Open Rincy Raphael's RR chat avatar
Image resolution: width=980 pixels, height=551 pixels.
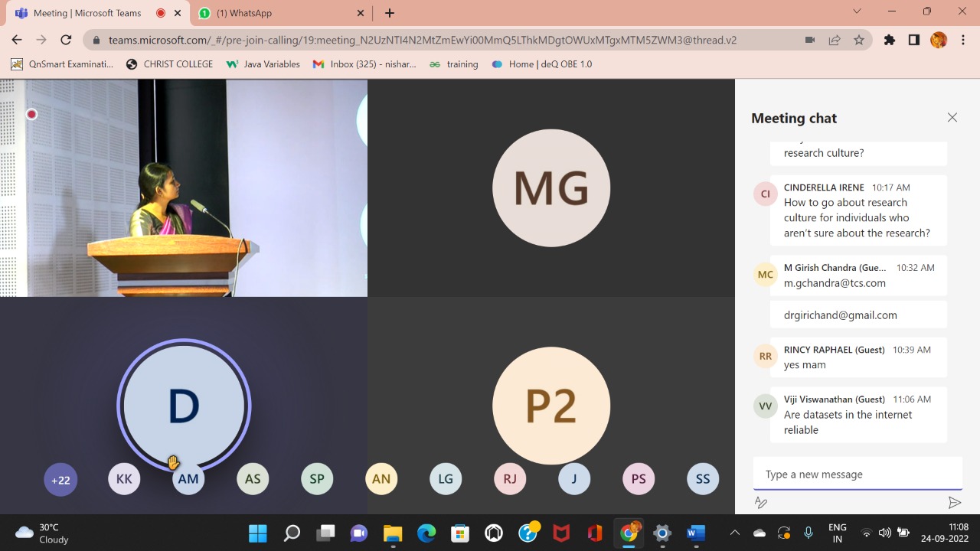(x=766, y=356)
